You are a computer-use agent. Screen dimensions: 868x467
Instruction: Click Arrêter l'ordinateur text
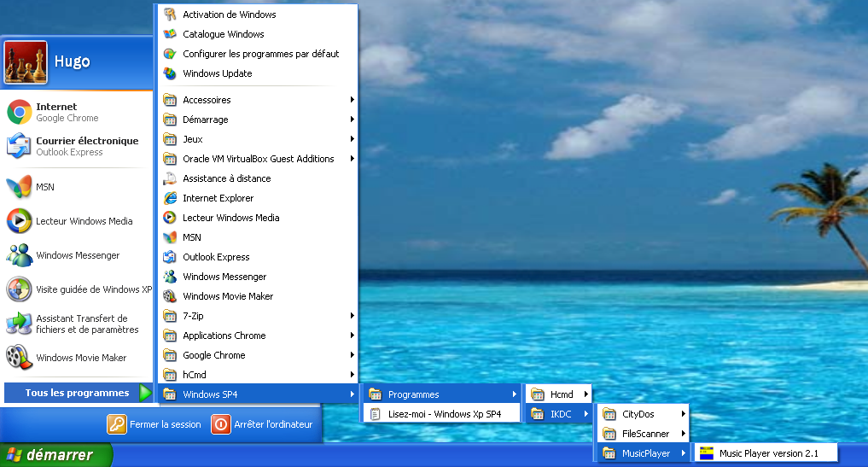[273, 424]
